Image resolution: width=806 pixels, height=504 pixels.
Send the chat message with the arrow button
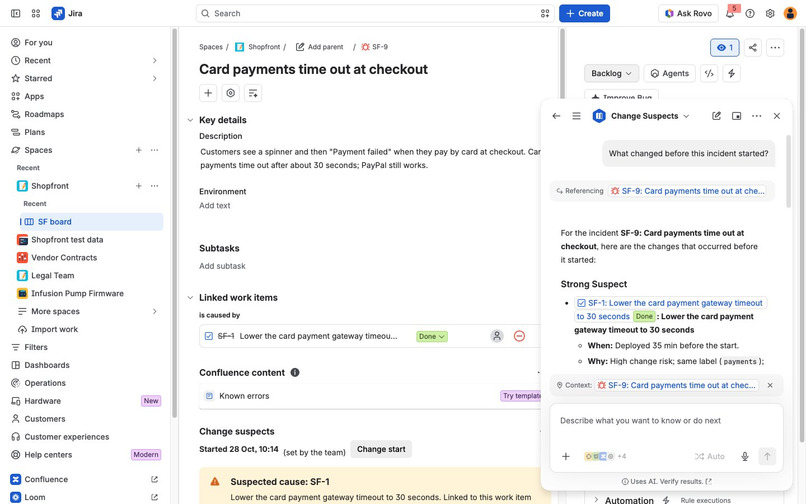[767, 456]
